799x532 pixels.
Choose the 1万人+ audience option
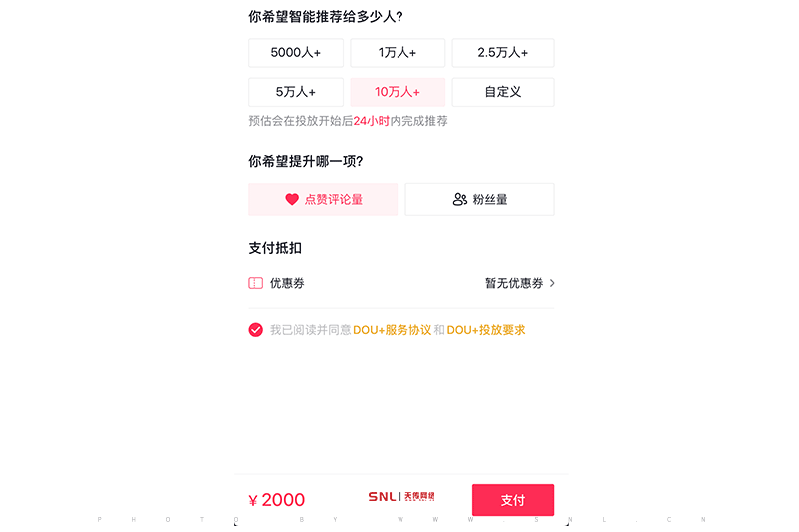(x=398, y=53)
